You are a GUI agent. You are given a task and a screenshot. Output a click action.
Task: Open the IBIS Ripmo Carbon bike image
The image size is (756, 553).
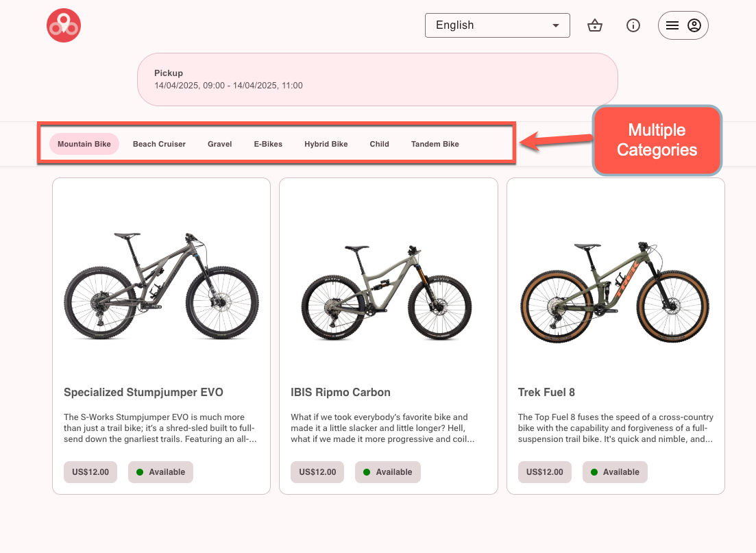click(387, 292)
